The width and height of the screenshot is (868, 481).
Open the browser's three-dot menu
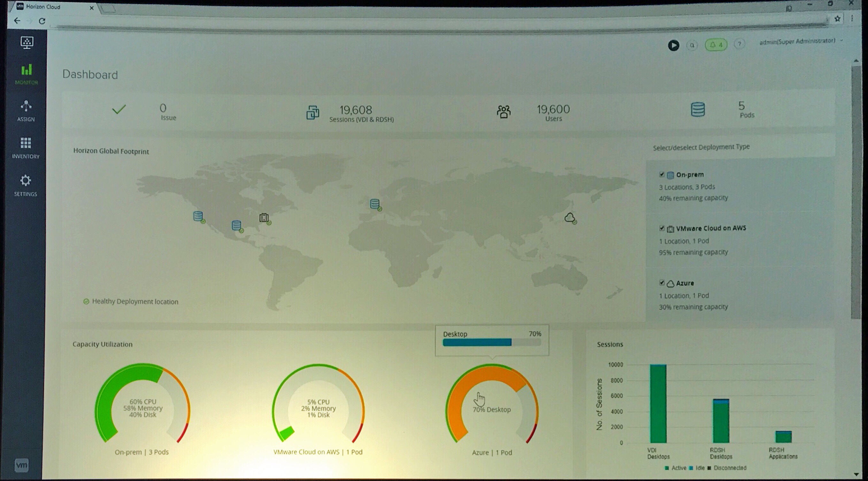(x=852, y=19)
